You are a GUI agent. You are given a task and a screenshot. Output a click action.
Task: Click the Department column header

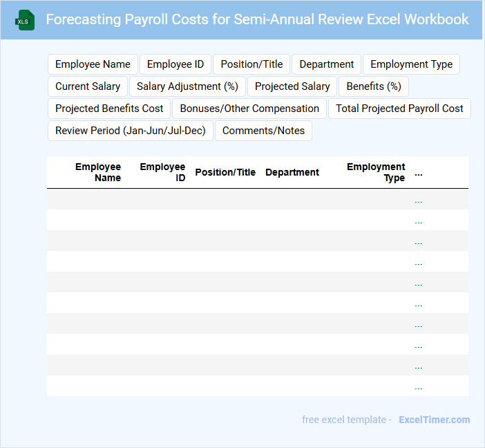(x=292, y=172)
